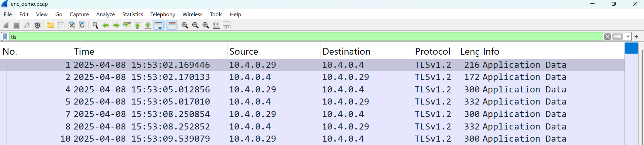Image resolution: width=644 pixels, height=145 pixels.
Task: Expand the display filter history dropdown
Action: coord(628,37)
